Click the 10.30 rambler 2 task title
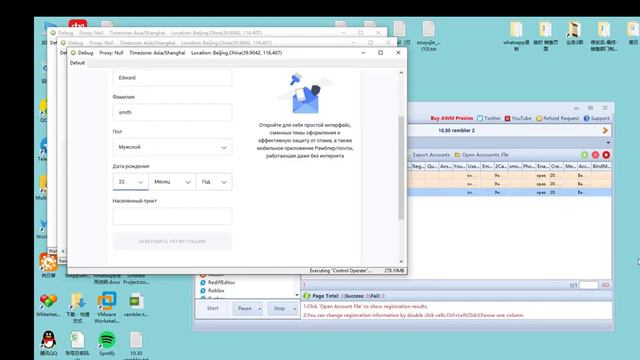The height and width of the screenshot is (360, 640). (456, 131)
